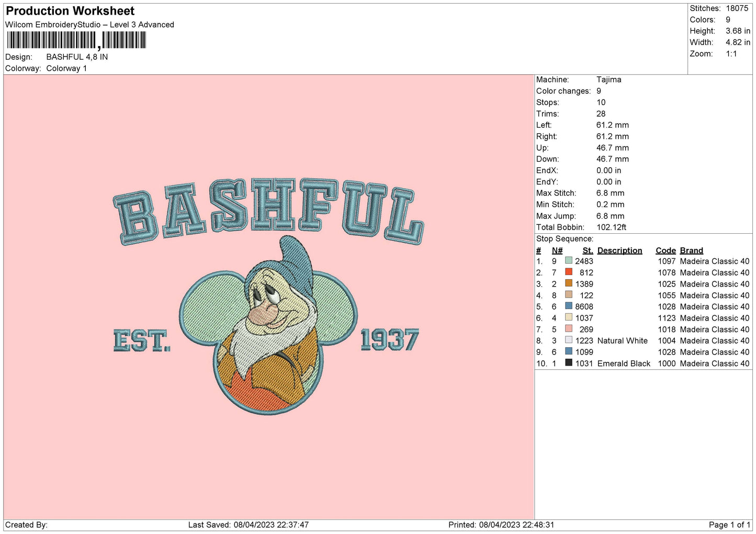The image size is (756, 534).
Task: Select the tan swatch in stop row 4
Action: (x=568, y=295)
